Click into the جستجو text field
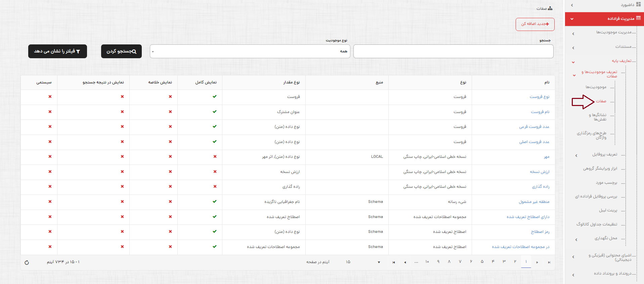This screenshot has height=284, width=644. point(453,51)
